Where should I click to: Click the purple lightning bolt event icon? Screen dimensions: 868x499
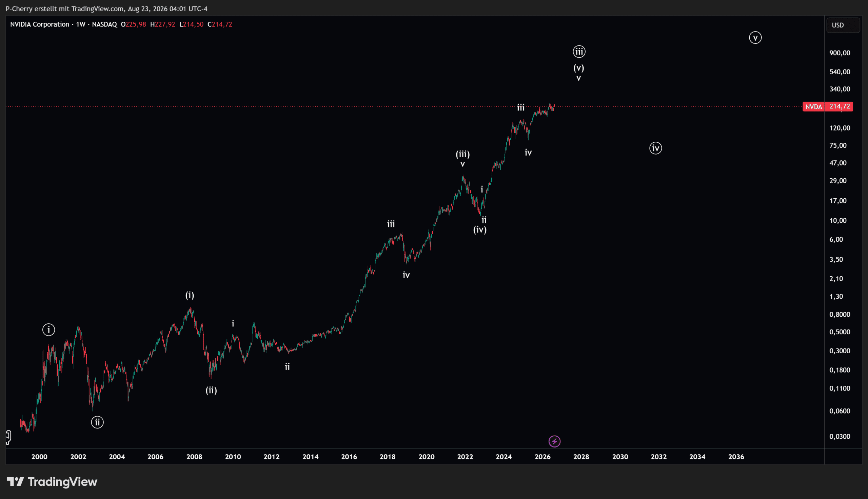click(x=554, y=441)
